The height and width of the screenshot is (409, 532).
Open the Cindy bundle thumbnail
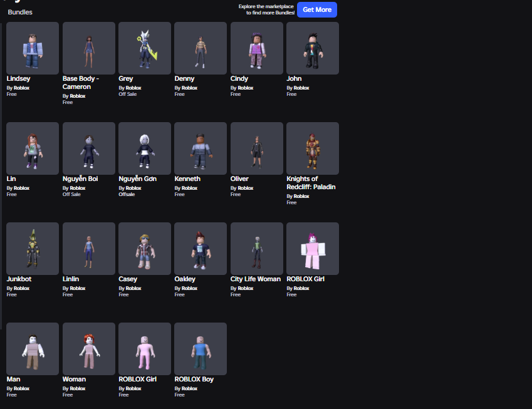click(256, 48)
